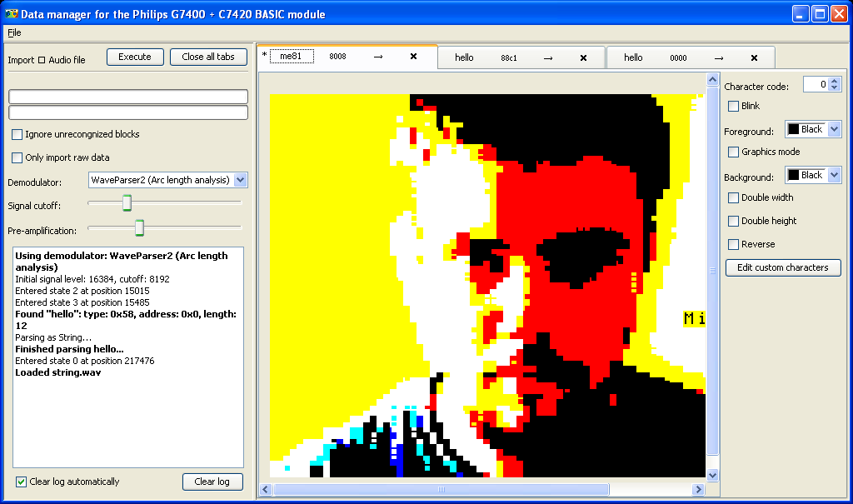Click the "0000" address on the hello tab

pos(678,57)
